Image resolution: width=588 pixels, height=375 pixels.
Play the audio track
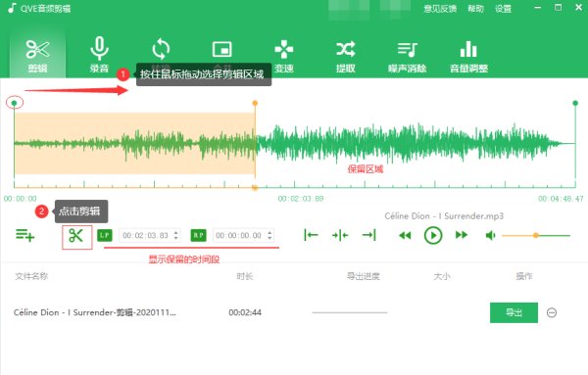click(x=433, y=235)
